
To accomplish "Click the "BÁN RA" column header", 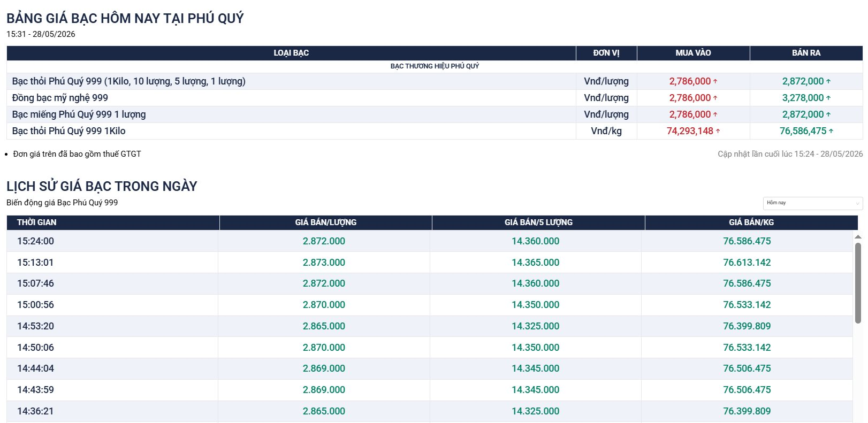I will tap(806, 53).
